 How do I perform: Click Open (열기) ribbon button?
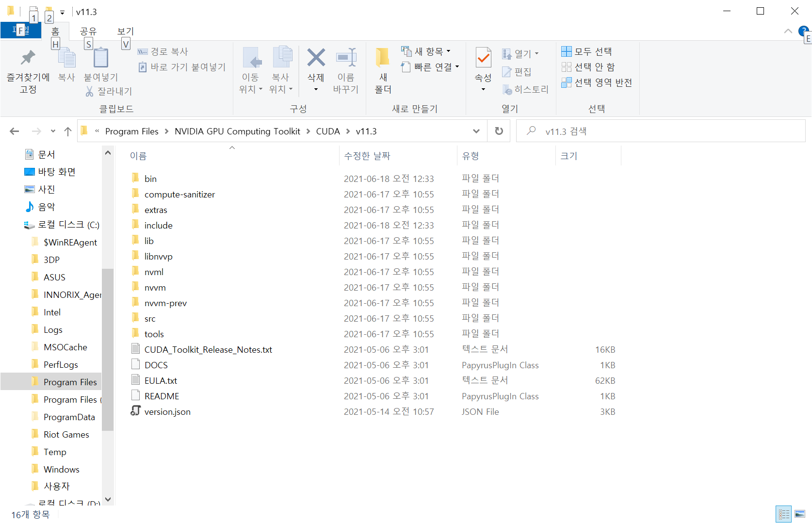coord(520,53)
